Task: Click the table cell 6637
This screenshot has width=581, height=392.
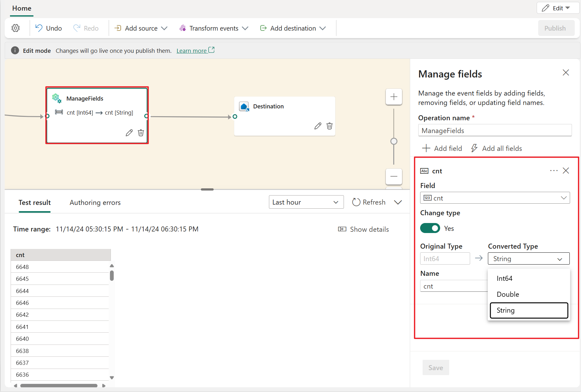Action: click(60, 363)
